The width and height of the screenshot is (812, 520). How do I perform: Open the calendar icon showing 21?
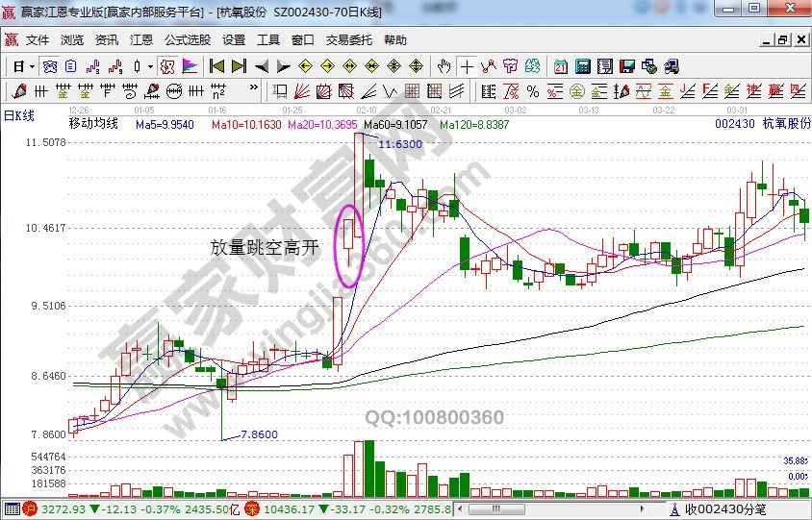561,66
